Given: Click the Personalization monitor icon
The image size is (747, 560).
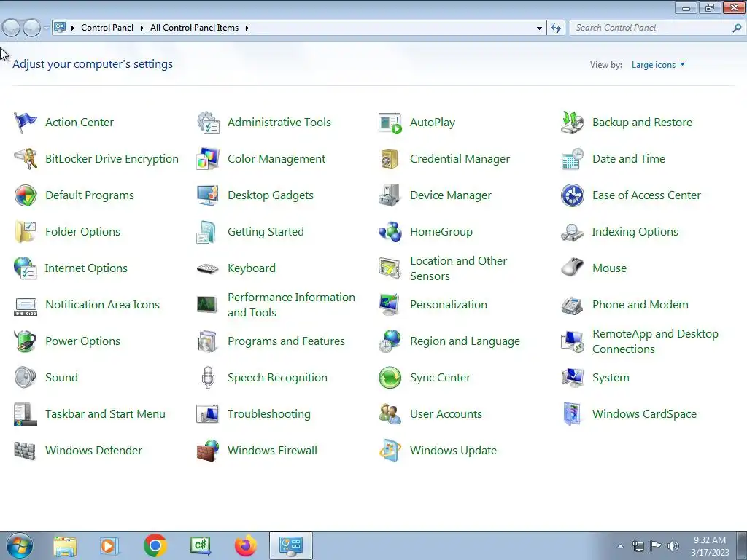Looking at the screenshot, I should point(390,305).
